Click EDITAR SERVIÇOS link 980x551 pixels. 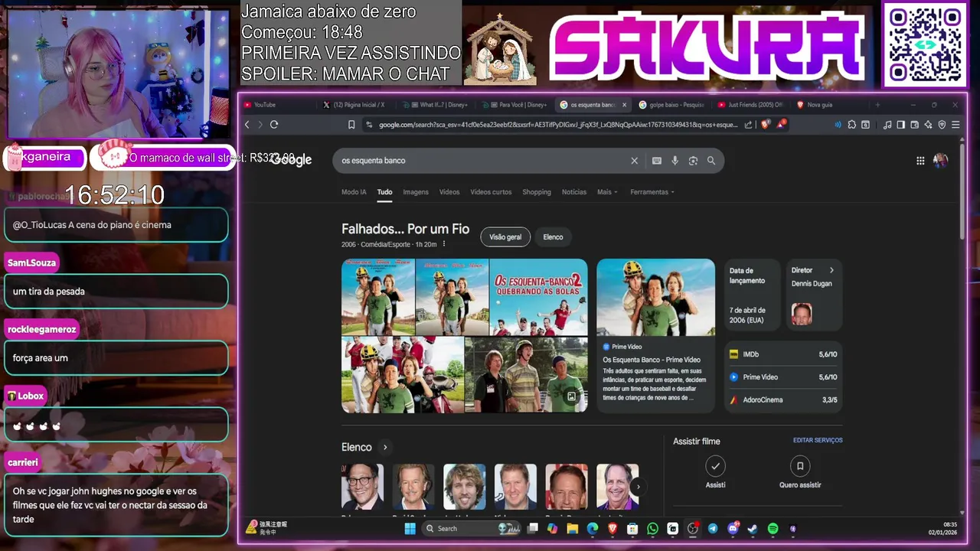818,441
